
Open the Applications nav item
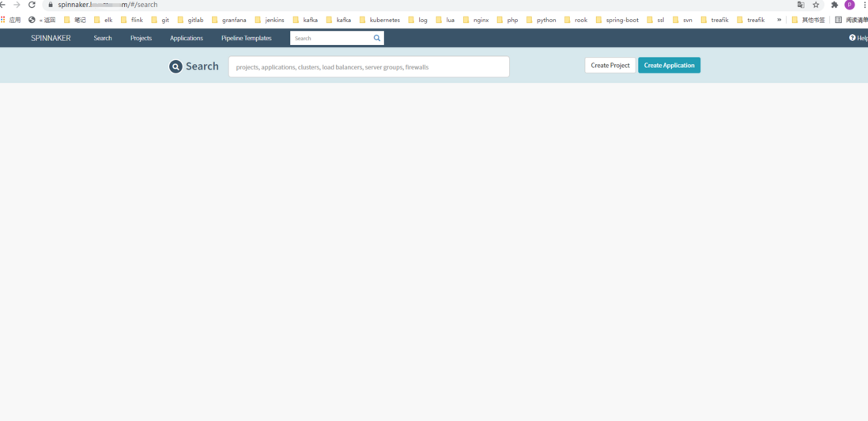point(187,38)
